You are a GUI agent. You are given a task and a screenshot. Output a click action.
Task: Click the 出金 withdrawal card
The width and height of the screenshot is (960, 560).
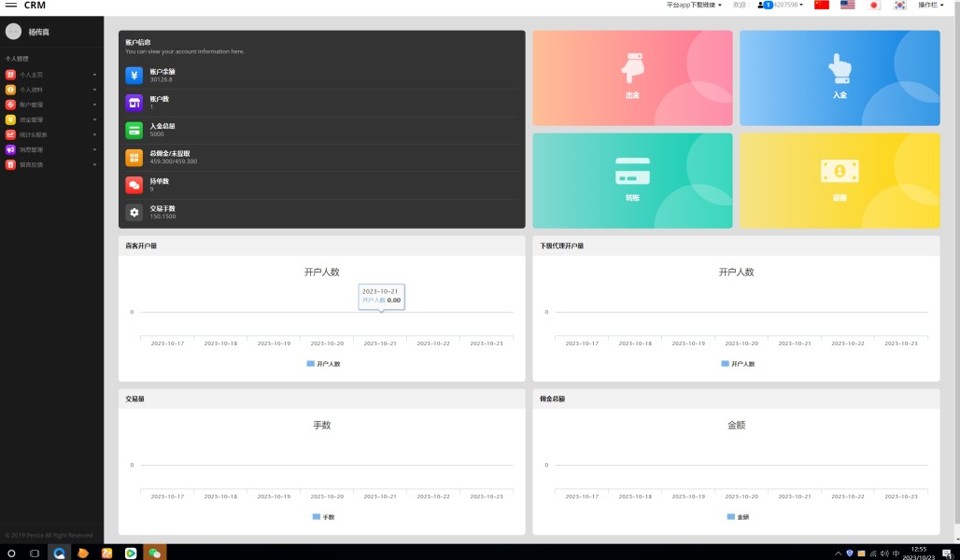[x=632, y=77]
